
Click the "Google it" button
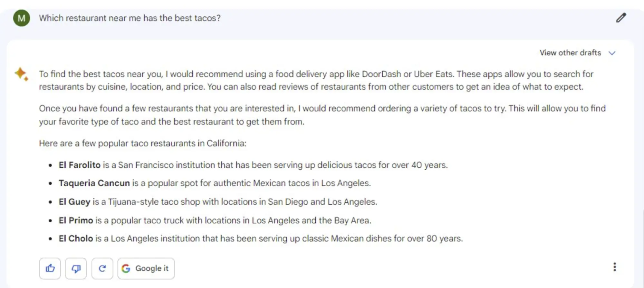146,268
